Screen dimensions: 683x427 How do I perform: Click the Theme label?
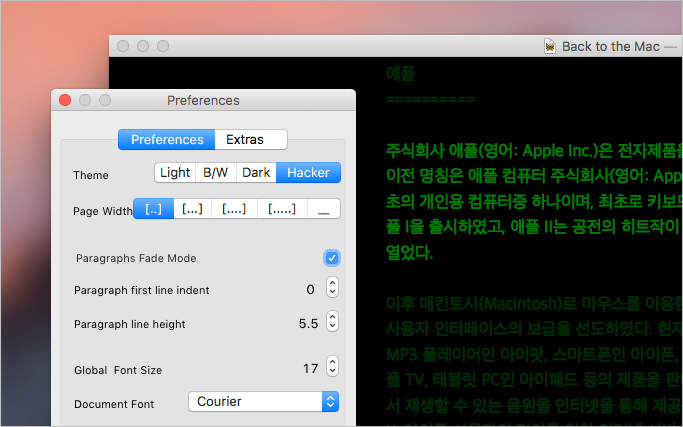(x=91, y=175)
